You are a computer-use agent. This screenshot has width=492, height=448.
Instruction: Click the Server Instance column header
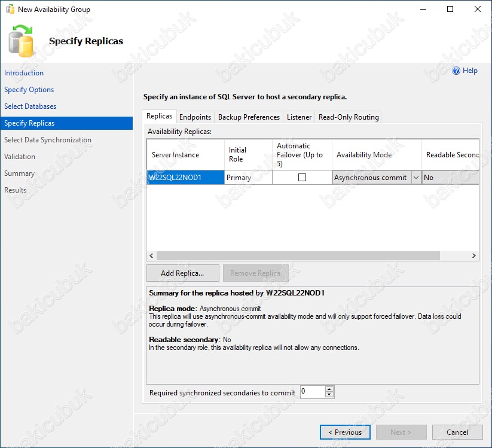185,155
